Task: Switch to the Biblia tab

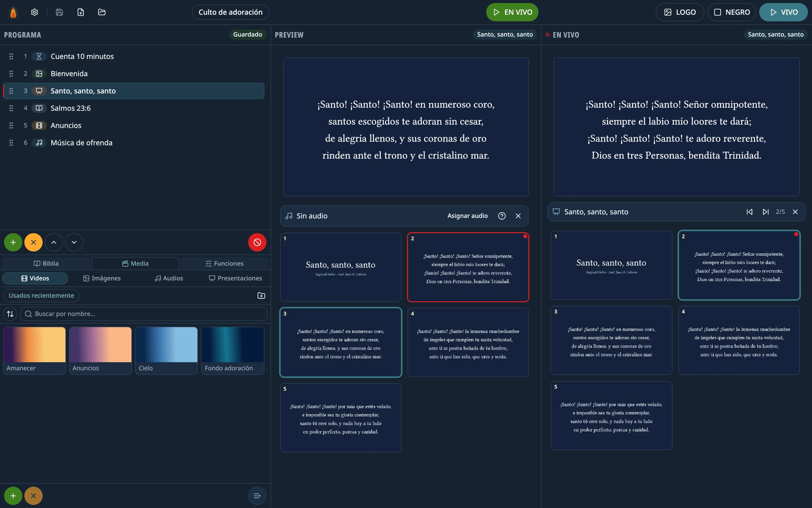Action: 46,264
